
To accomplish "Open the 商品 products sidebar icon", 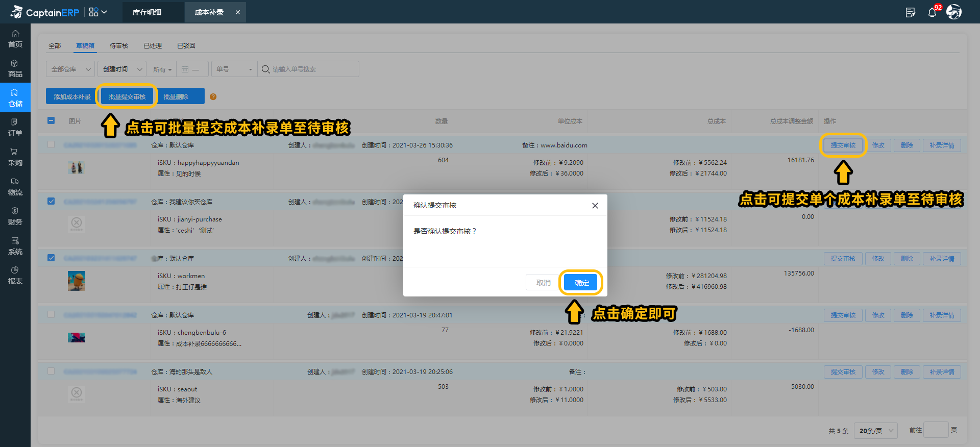I will 15,68.
